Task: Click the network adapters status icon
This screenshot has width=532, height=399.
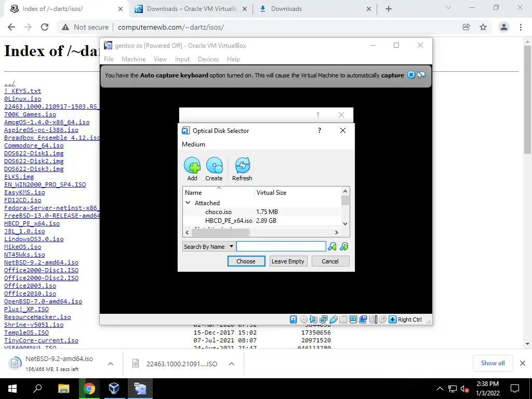Action: click(323, 320)
